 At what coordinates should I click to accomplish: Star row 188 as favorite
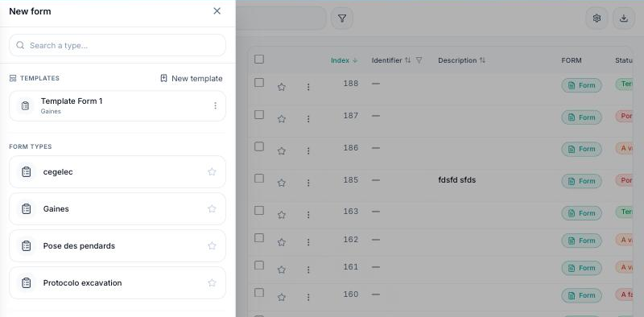281,87
